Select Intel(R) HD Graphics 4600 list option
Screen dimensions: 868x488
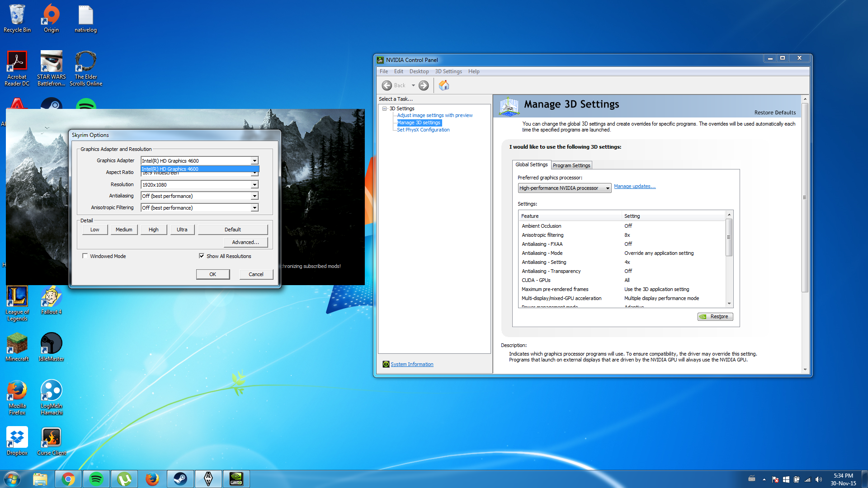click(200, 169)
